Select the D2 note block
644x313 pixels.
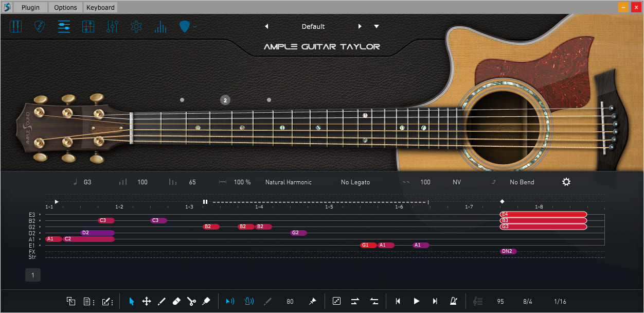(x=97, y=233)
